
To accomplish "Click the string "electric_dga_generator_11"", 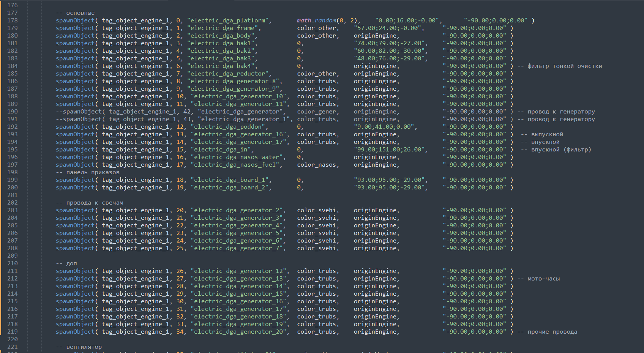I will tap(238, 104).
